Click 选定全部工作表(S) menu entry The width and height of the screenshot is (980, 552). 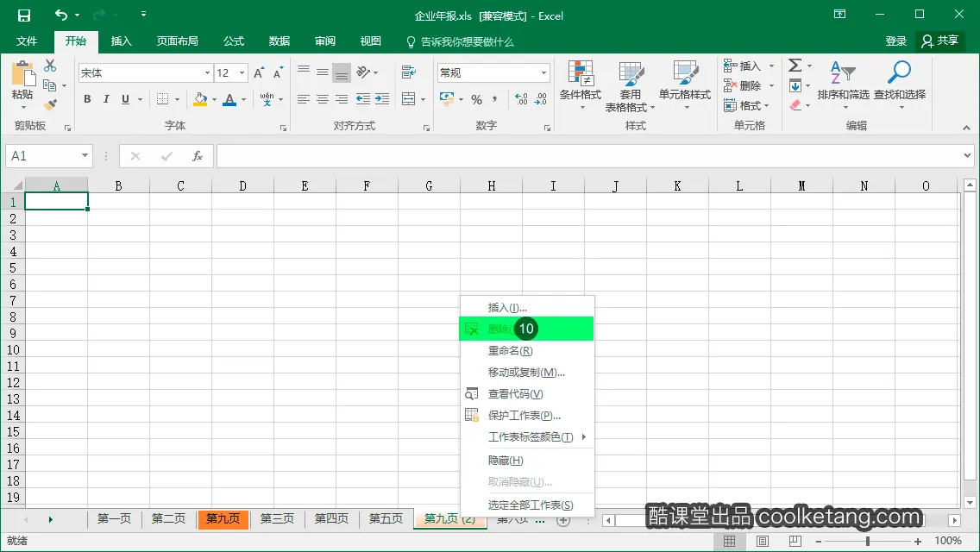coord(527,505)
